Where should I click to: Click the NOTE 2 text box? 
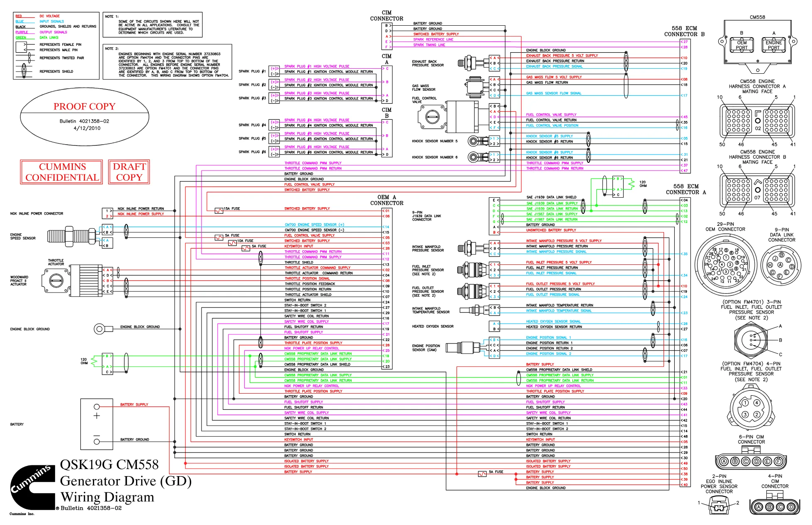click(x=168, y=62)
